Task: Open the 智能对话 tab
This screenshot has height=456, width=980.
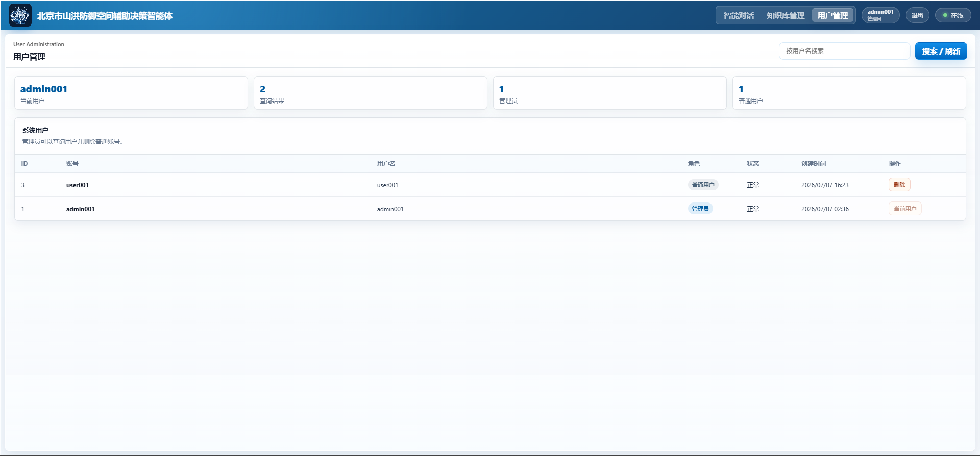Action: pos(739,16)
